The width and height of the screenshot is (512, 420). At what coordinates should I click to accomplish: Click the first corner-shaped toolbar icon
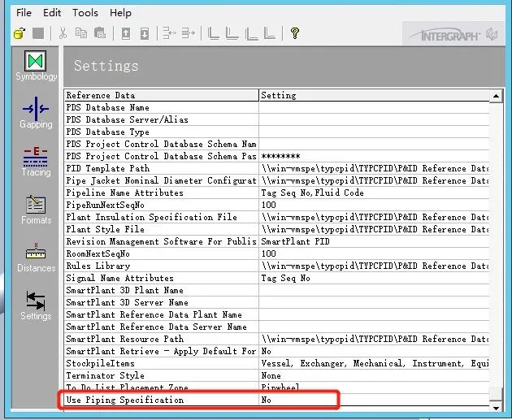214,33
